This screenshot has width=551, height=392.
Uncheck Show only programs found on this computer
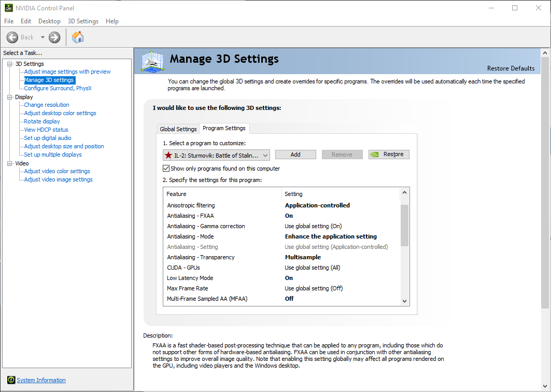coord(166,169)
